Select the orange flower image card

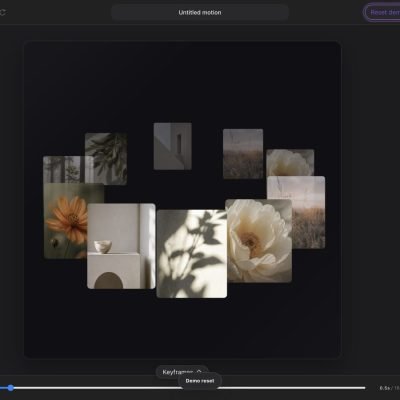[x=65, y=221]
